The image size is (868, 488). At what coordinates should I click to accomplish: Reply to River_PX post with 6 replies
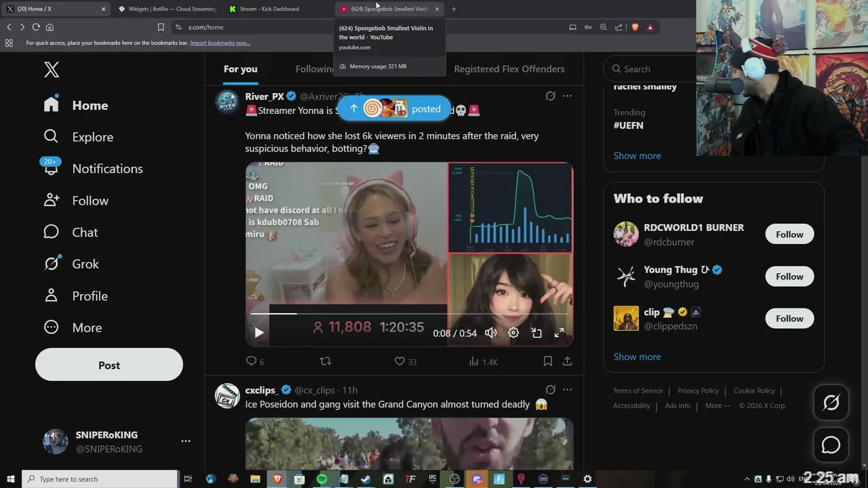pyautogui.click(x=255, y=362)
